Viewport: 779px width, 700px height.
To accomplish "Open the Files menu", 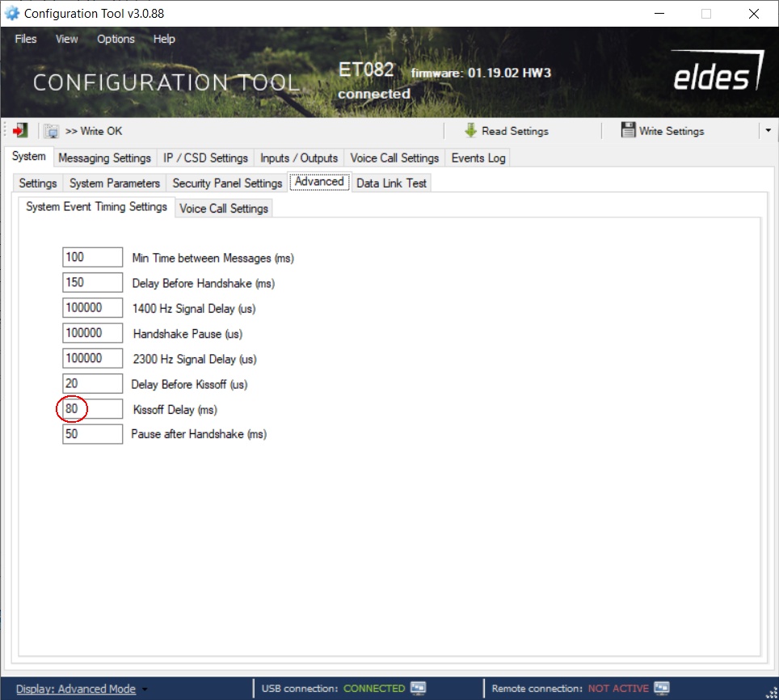I will 26,39.
